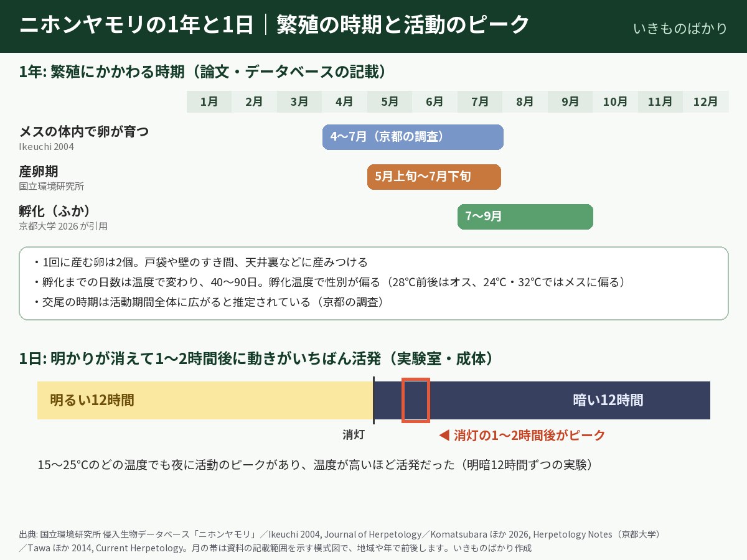Click the bullet about 交尾の時期
Screen dimensions: 747x560
pyautogui.click(x=208, y=302)
